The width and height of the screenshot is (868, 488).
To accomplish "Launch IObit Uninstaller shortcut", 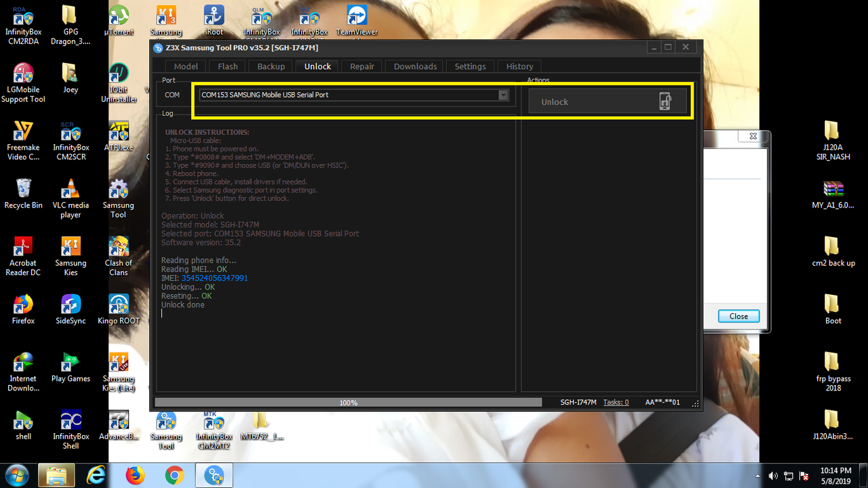I will pos(119,83).
